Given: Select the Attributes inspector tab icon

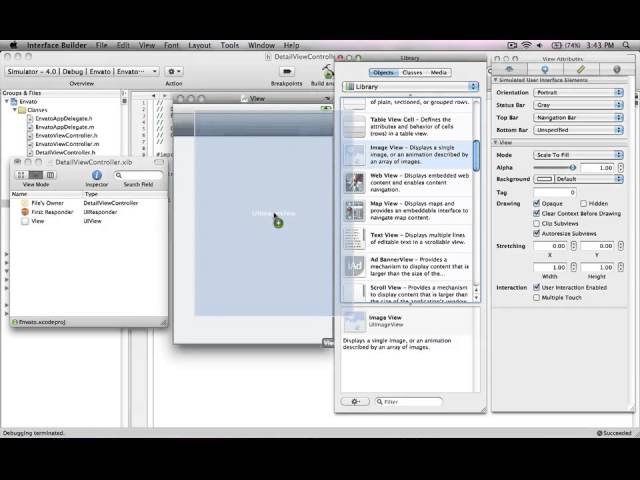Looking at the screenshot, I should tap(509, 69).
